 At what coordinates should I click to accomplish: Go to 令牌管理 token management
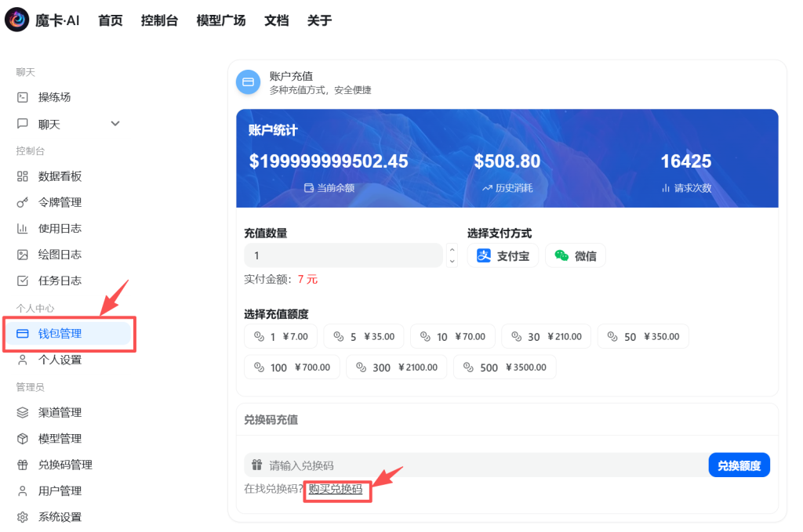[60, 202]
